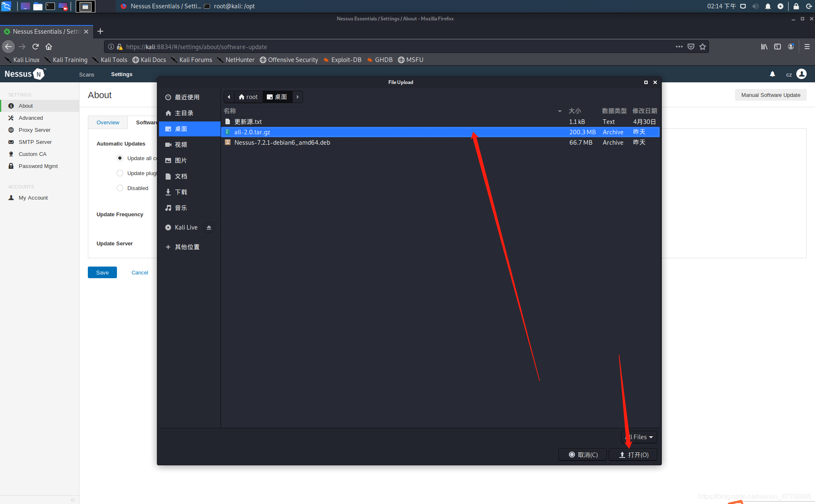Select the Disabled updates radio button
The width and height of the screenshot is (815, 504).
click(120, 188)
